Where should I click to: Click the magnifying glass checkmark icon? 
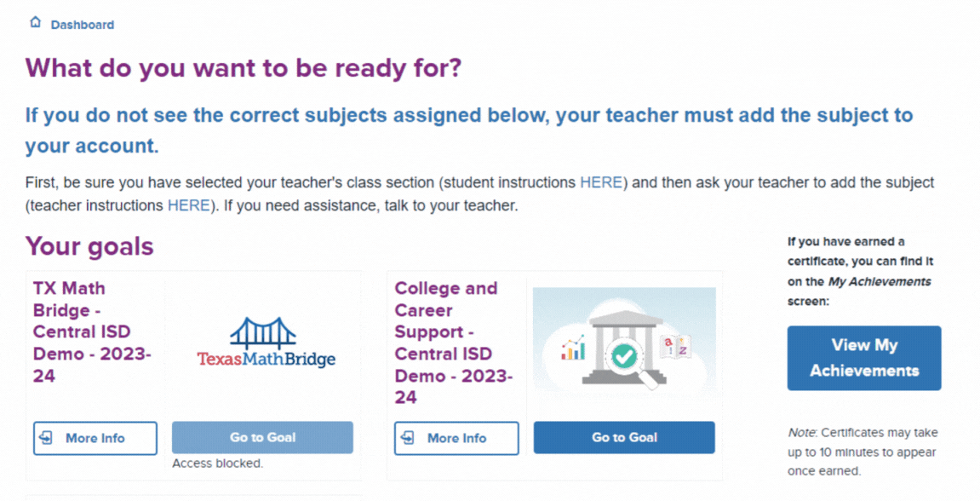click(625, 358)
